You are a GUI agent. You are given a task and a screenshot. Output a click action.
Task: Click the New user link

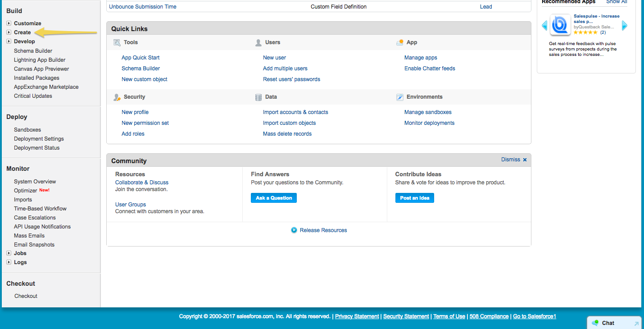tap(274, 58)
